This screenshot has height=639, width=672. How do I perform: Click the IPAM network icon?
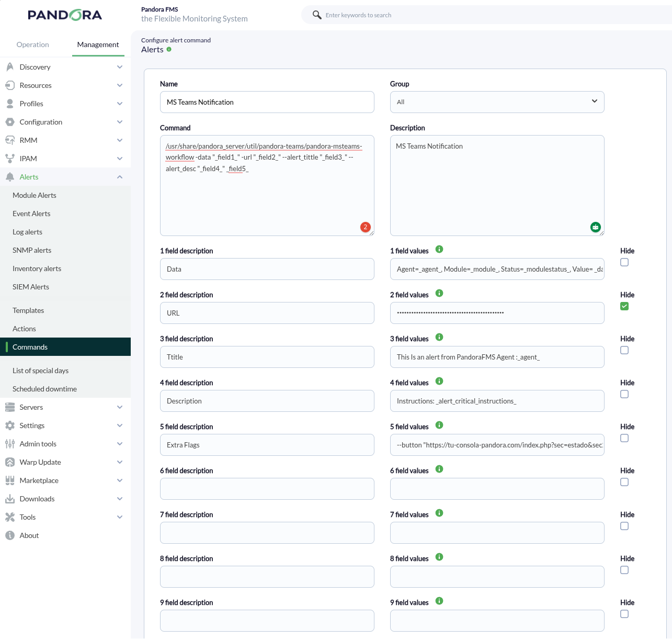(x=10, y=158)
